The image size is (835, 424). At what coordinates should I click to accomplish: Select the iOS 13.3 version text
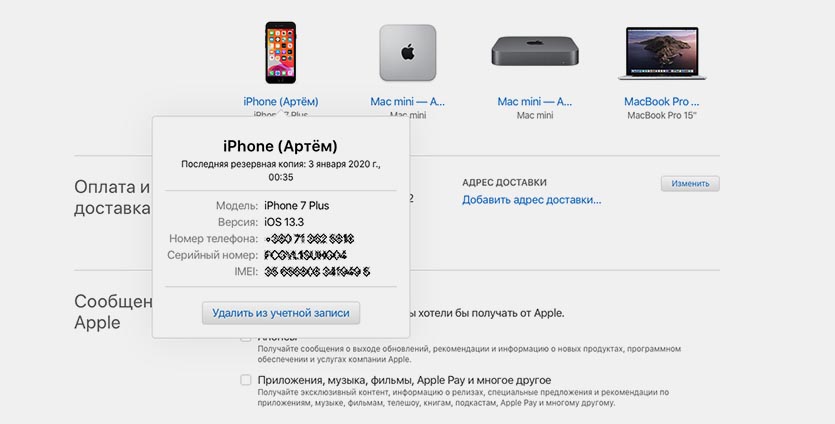pyautogui.click(x=284, y=222)
